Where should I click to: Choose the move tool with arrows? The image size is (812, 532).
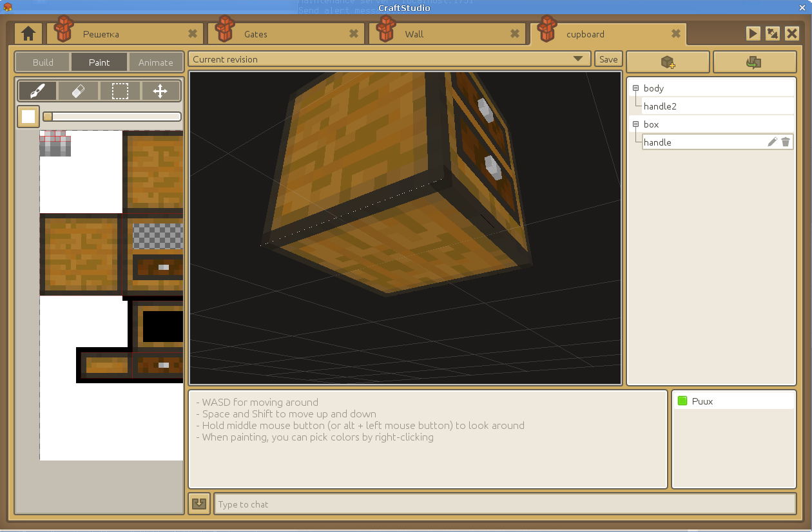[160, 91]
